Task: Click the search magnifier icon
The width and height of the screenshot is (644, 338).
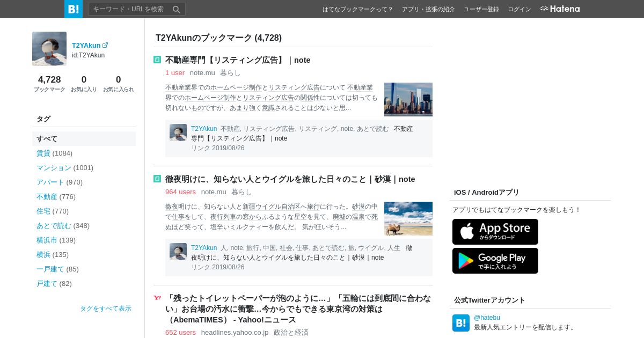Action: point(176,9)
